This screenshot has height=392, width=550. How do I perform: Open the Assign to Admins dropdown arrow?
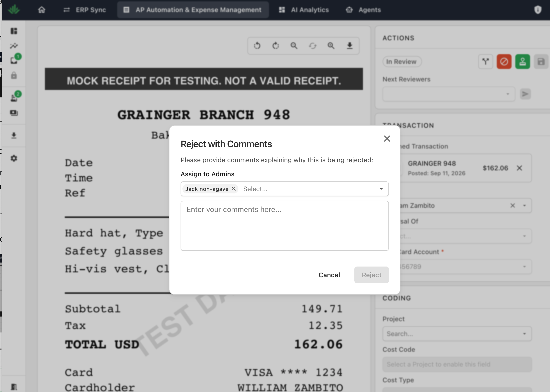(x=381, y=189)
